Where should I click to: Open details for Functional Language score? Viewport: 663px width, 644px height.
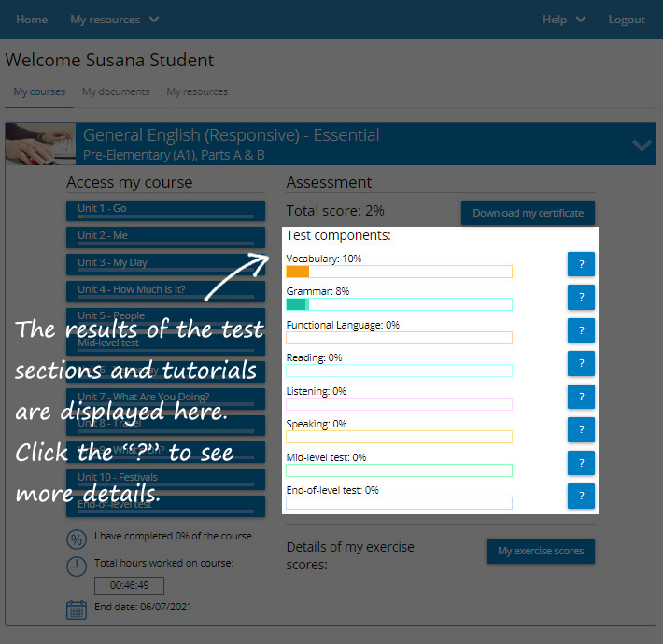pyautogui.click(x=581, y=330)
